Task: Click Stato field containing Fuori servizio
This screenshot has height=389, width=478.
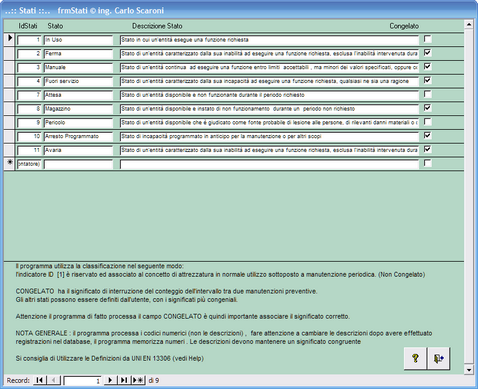Action: click(x=78, y=81)
